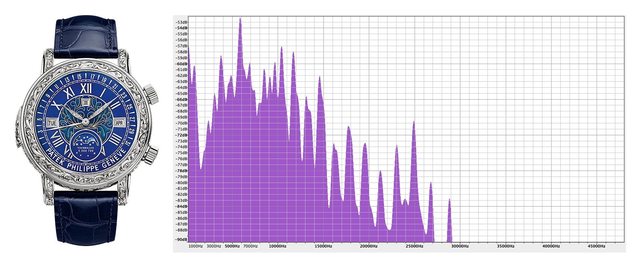Click the upper blue leather strap
The width and height of the screenshot is (644, 268).
(86, 37)
